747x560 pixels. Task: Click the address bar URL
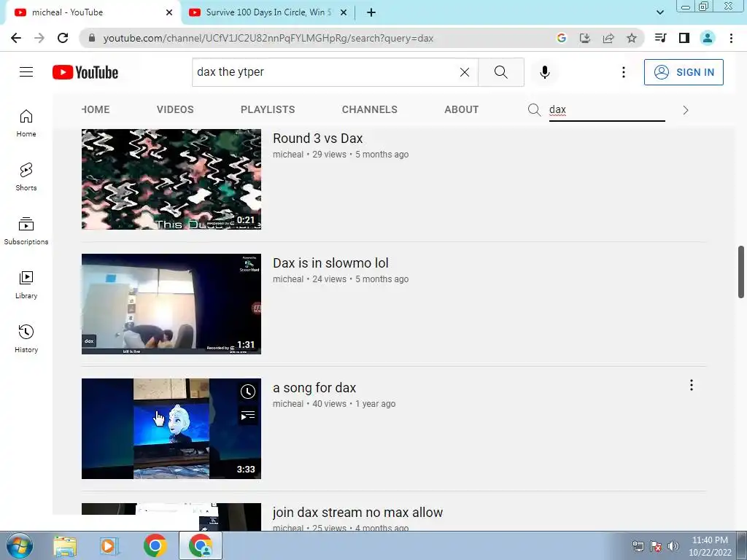click(268, 38)
